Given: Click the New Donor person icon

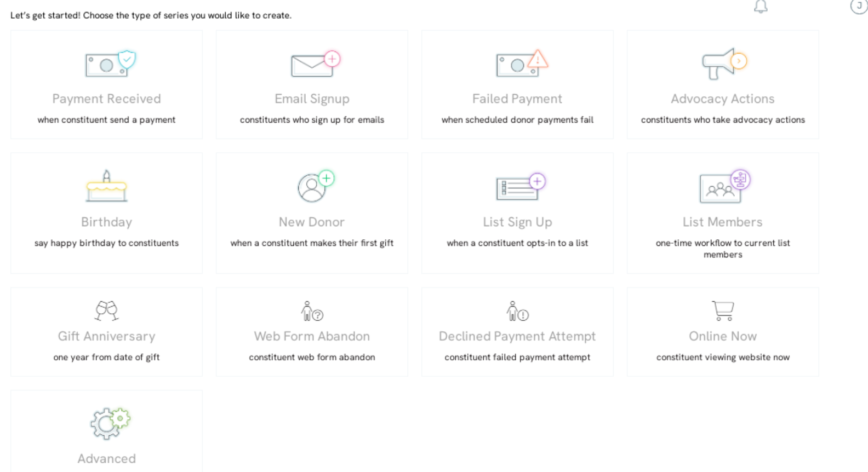Looking at the screenshot, I should coord(316,186).
